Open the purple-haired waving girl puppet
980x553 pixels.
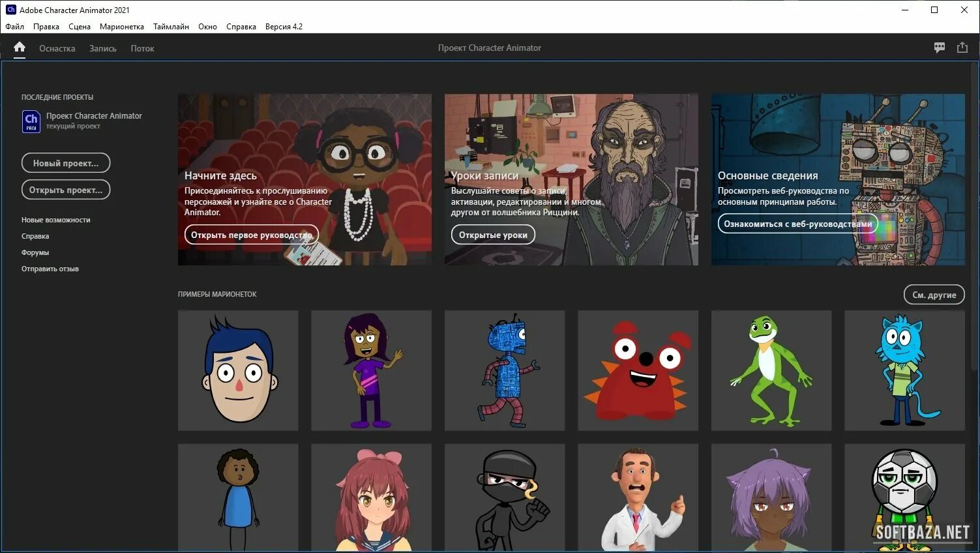tap(371, 370)
